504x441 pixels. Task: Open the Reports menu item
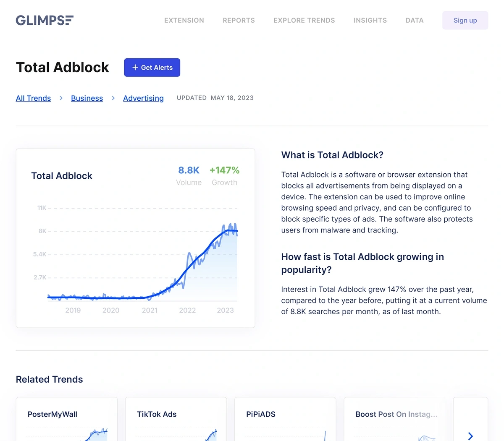point(239,20)
